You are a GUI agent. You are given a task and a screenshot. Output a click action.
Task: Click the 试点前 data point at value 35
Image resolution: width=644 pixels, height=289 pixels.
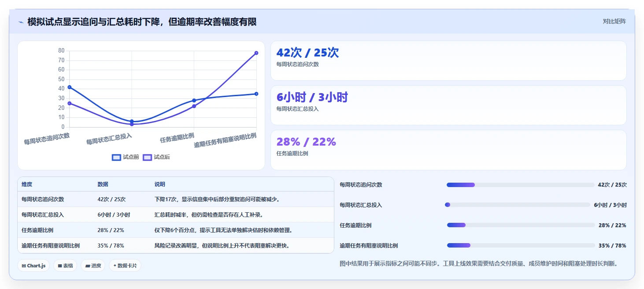point(256,94)
